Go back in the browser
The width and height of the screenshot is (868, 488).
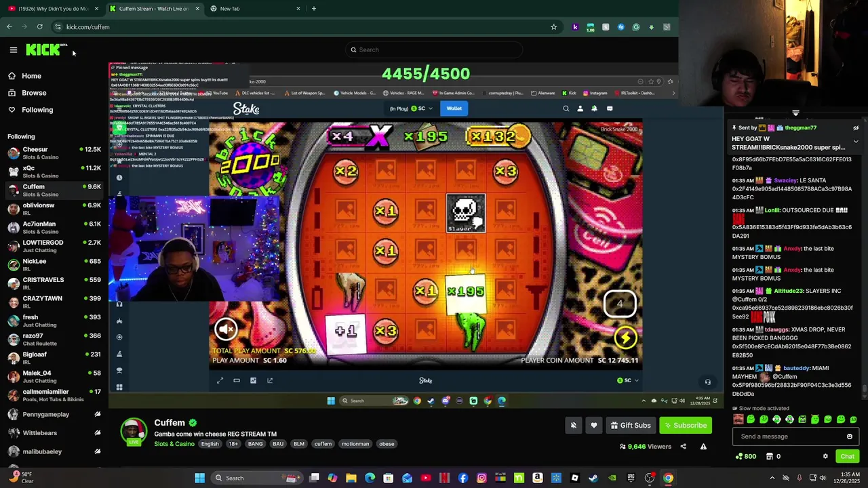(9, 27)
